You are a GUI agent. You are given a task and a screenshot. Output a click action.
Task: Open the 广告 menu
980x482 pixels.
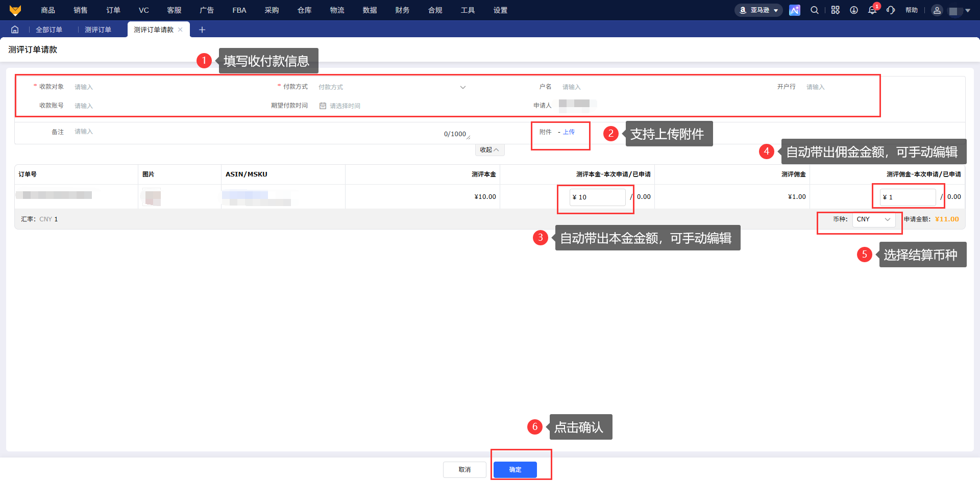point(207,10)
